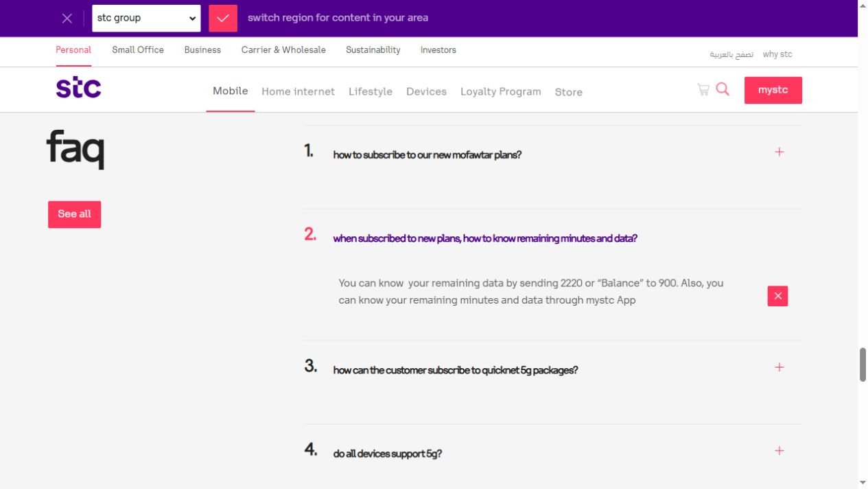Screen dimensions: 868x489
Task: Expand question 1 plus icon
Action: click(779, 152)
